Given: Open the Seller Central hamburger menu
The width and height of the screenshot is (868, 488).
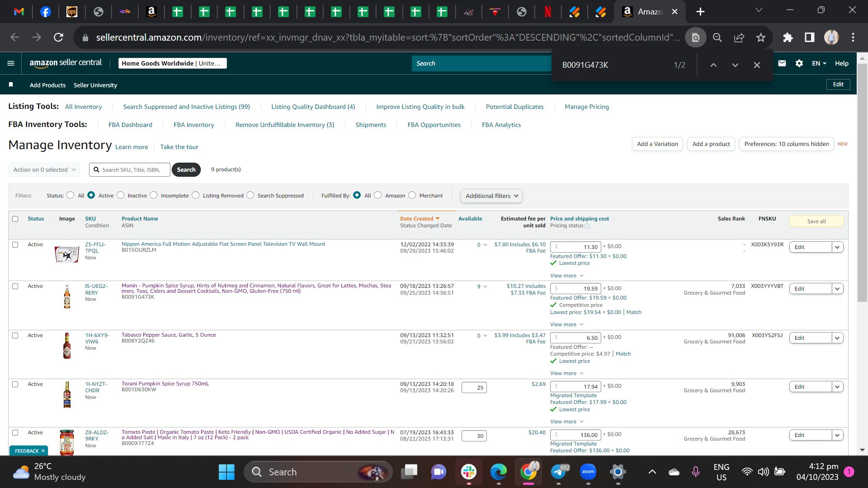Looking at the screenshot, I should click(11, 63).
